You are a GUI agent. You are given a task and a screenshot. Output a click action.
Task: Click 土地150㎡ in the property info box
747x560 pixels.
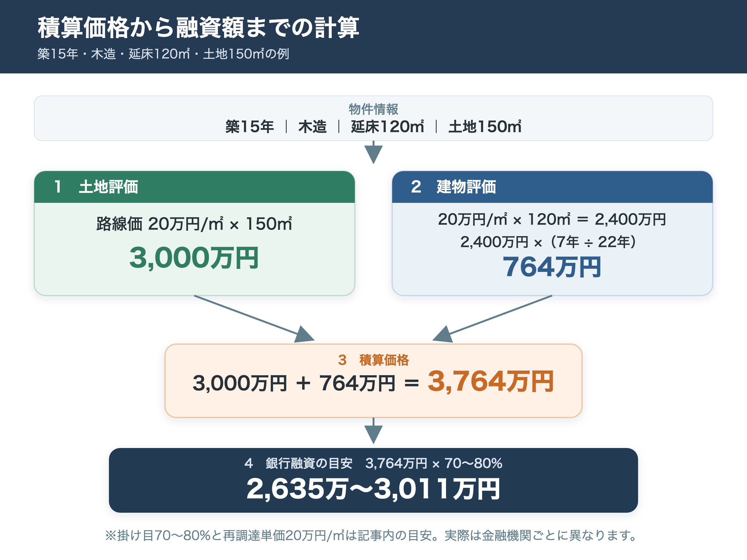(485, 127)
